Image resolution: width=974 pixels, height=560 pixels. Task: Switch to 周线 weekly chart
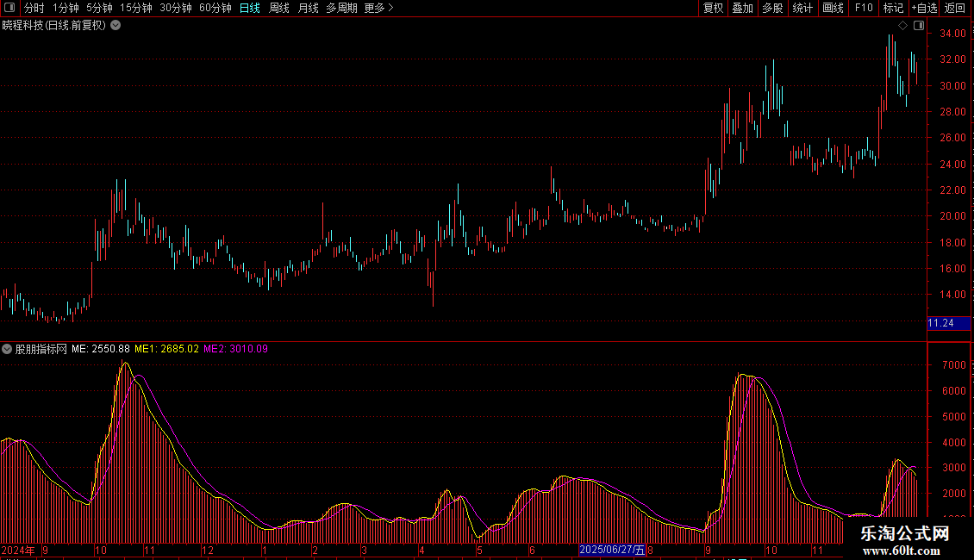click(279, 8)
